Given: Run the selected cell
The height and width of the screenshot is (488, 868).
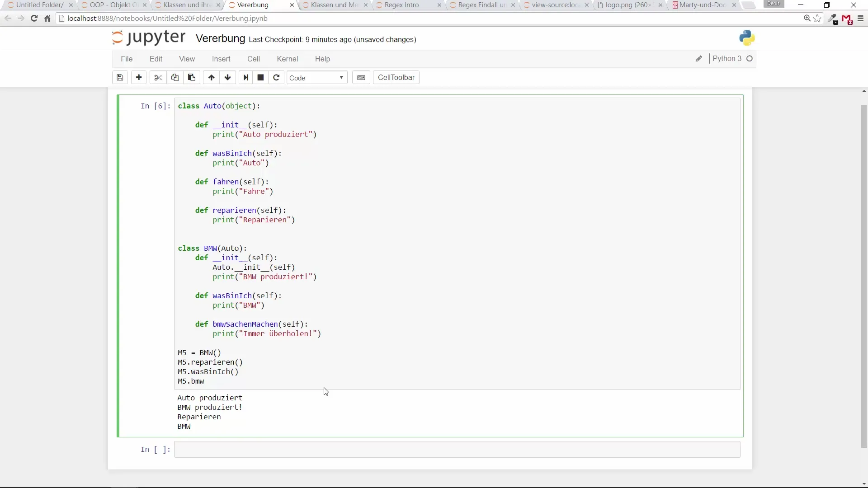Looking at the screenshot, I should coord(246,78).
